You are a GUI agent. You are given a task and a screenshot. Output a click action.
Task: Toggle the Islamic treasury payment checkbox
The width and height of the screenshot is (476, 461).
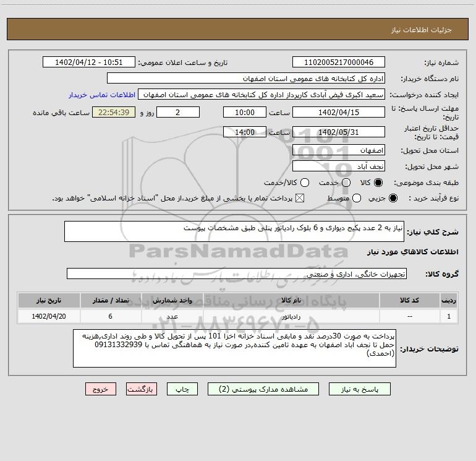300,198
